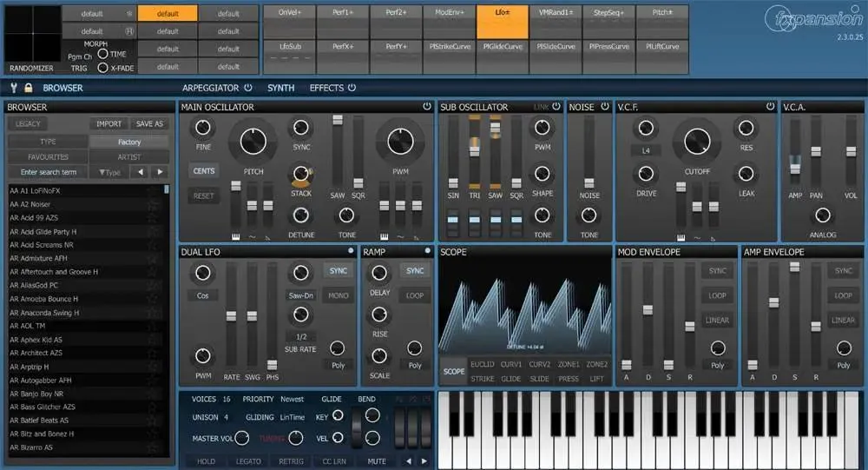Click the SAVE AS button
Viewport: 868px width, 470px height.
point(149,123)
